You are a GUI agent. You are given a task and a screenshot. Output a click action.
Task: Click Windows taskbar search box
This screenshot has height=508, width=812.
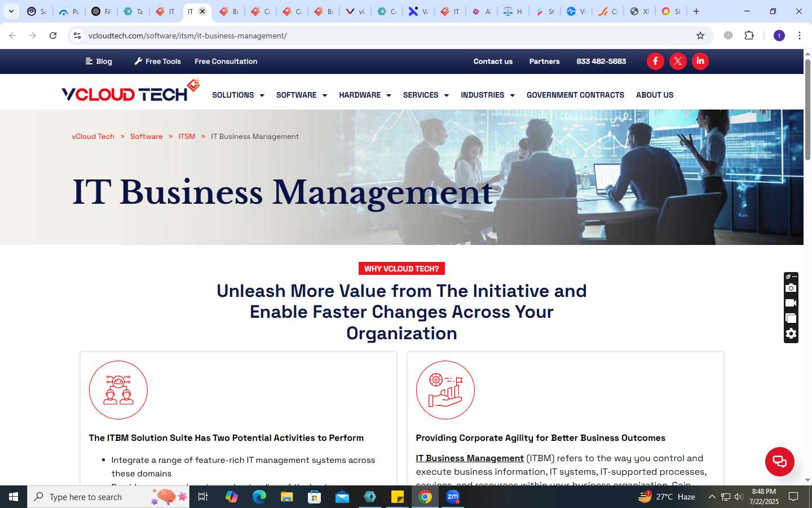[108, 497]
